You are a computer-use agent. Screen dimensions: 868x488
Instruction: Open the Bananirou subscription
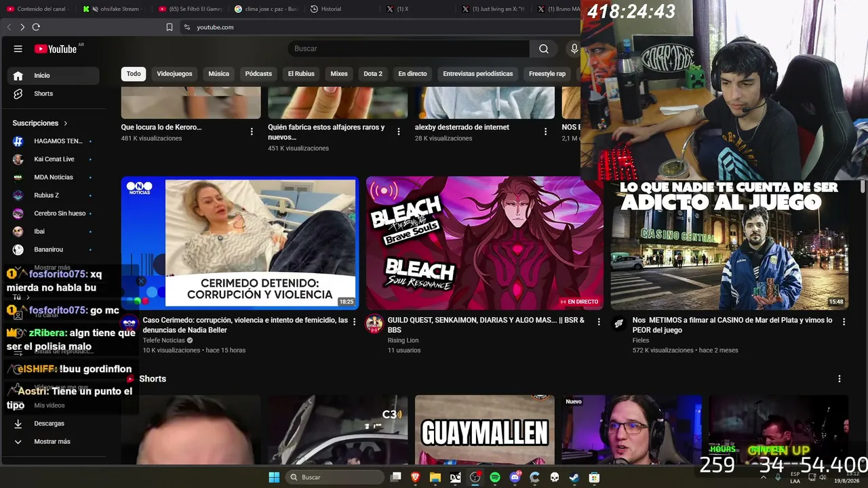click(x=53, y=249)
